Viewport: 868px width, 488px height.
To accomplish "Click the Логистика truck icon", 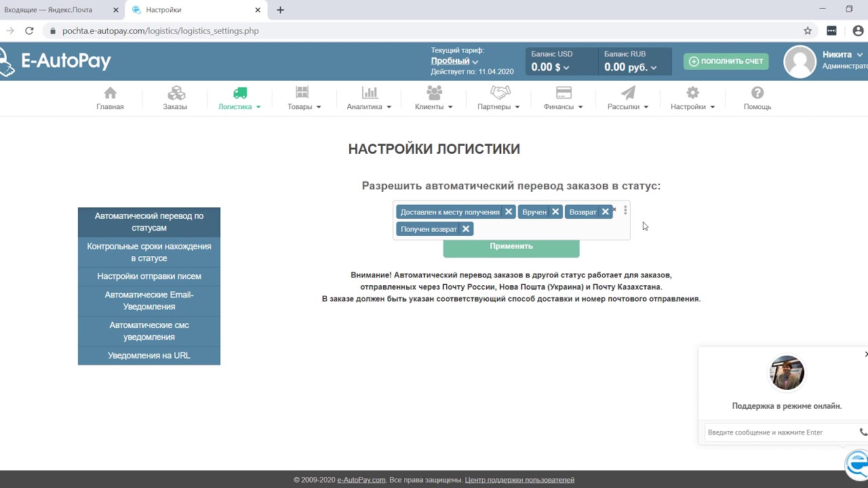I will 240,93.
